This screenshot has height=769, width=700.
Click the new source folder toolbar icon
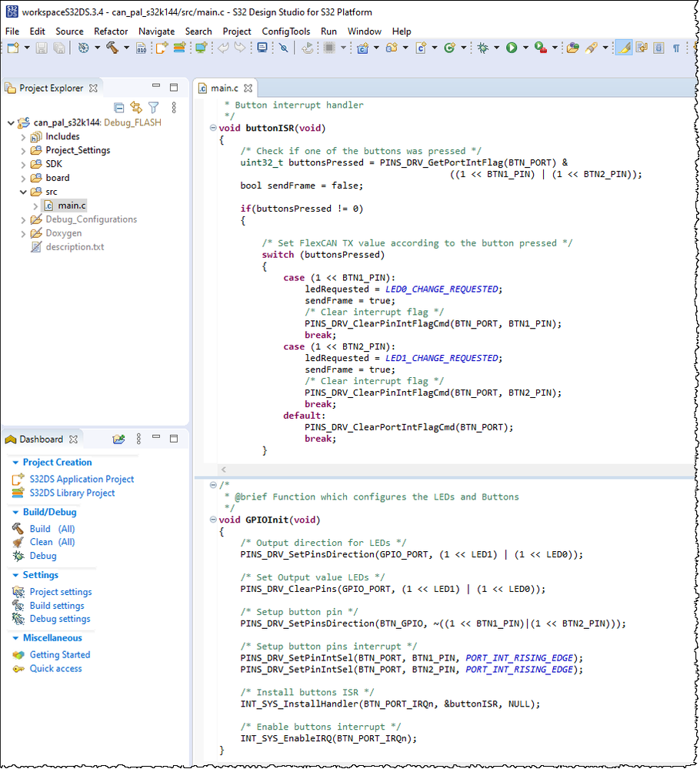coord(392,48)
